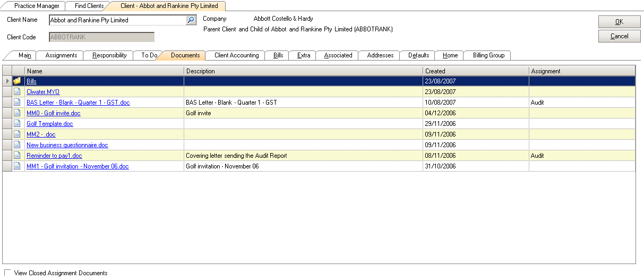
Task: Go to the Find Clients tab
Action: pyautogui.click(x=89, y=6)
